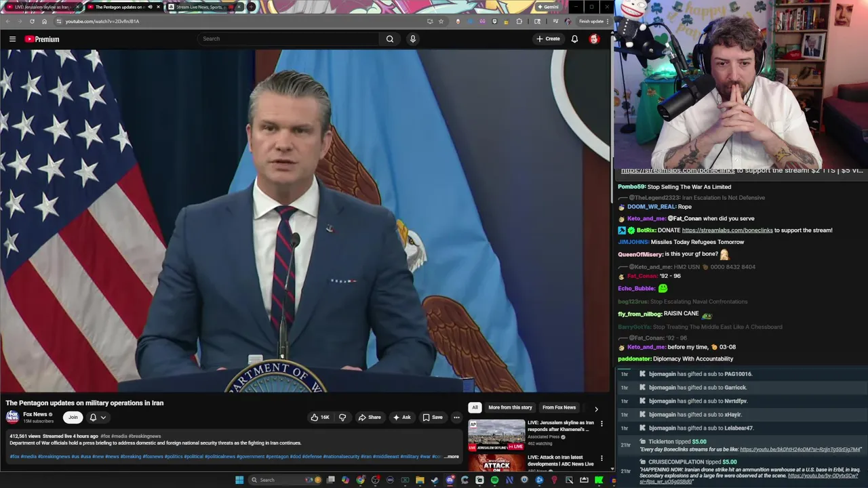Reload the page with the refresh icon

point(32,21)
